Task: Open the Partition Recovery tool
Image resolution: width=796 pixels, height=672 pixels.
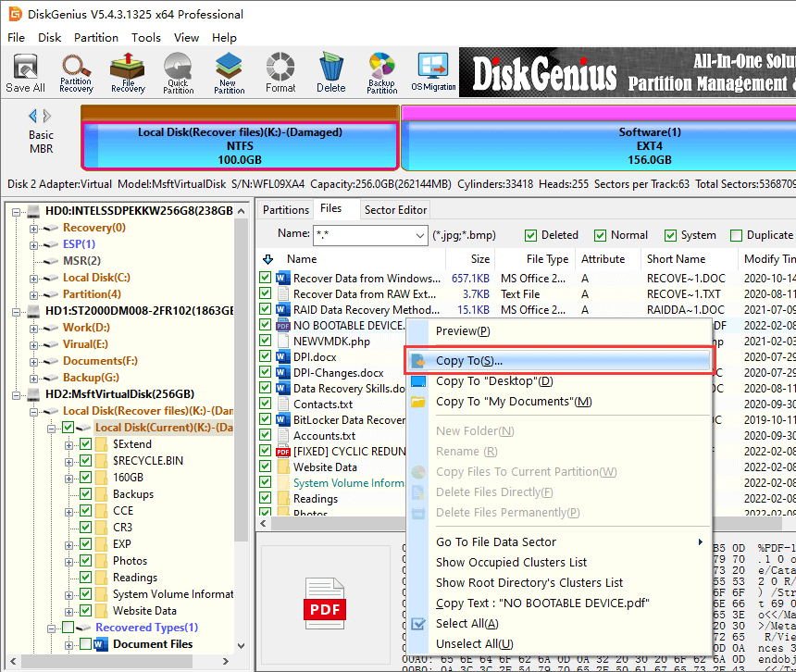Action: [x=76, y=72]
